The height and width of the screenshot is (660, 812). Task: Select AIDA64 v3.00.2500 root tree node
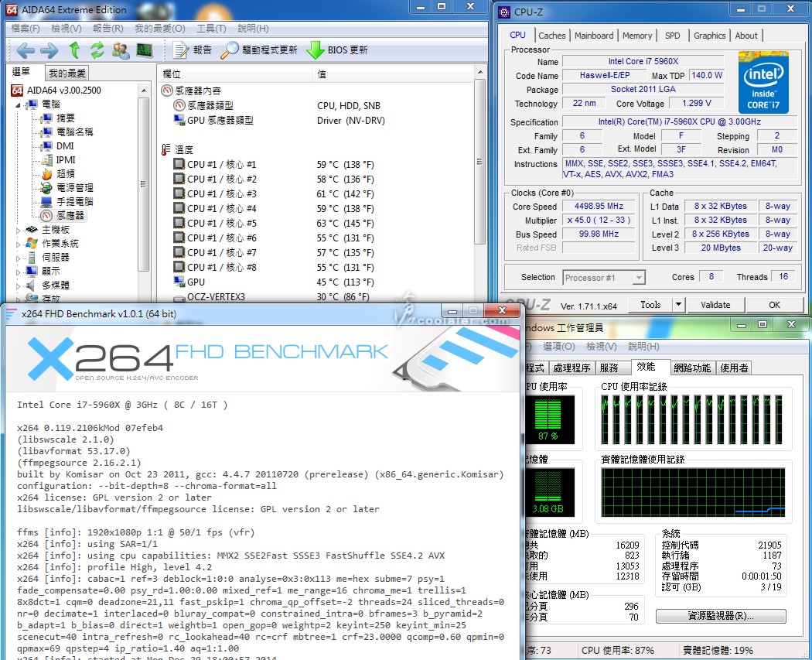[63, 91]
